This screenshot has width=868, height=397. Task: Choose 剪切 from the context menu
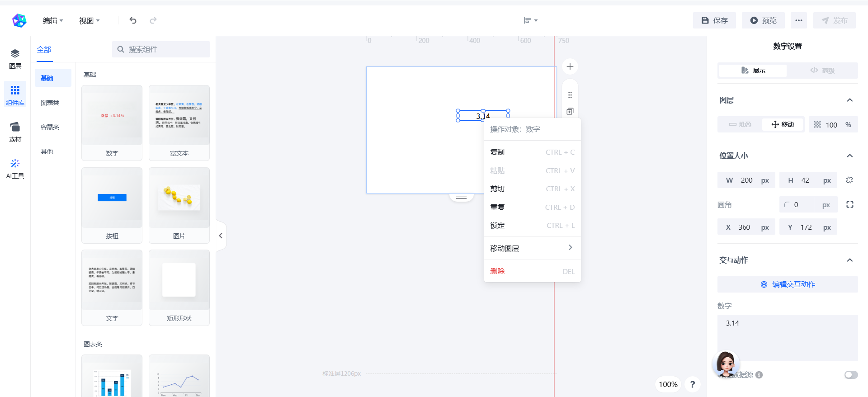tap(533, 189)
